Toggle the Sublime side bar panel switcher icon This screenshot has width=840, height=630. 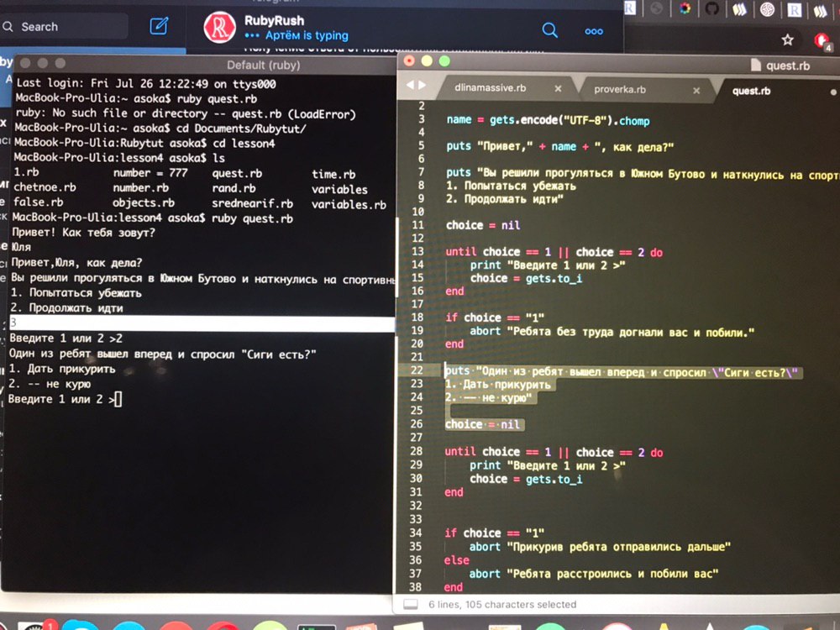411,604
